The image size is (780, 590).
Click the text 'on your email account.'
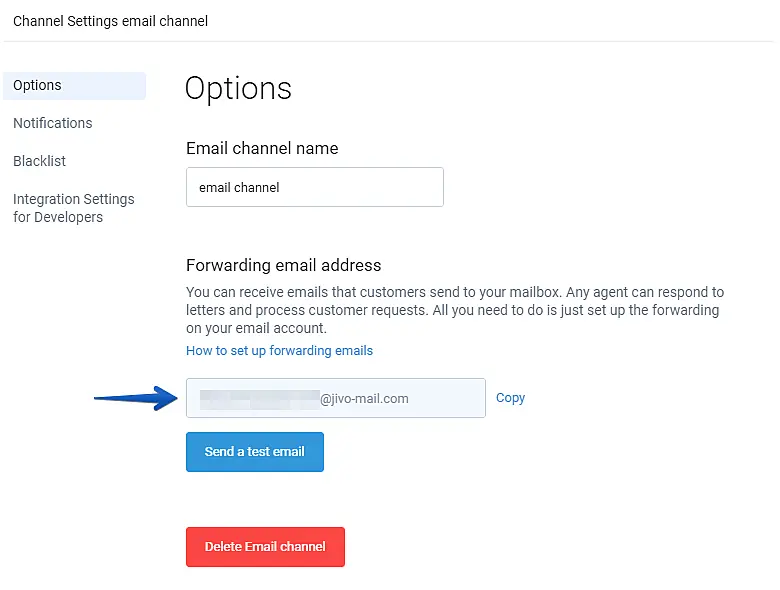pyautogui.click(x=256, y=328)
